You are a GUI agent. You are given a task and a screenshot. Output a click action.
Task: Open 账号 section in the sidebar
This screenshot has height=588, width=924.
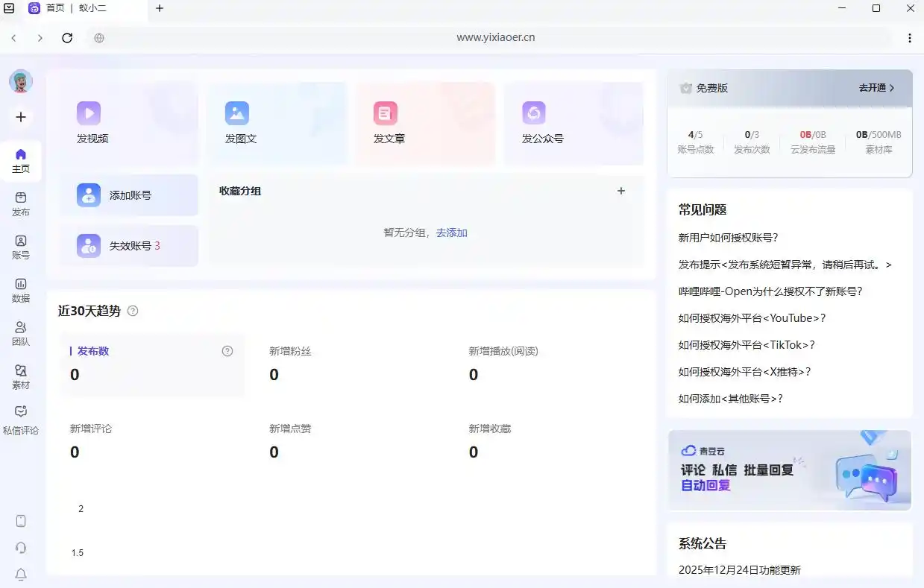(x=21, y=247)
